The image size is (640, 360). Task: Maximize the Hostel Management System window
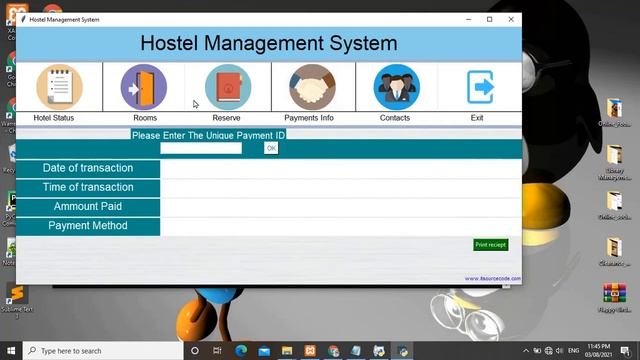tap(489, 20)
